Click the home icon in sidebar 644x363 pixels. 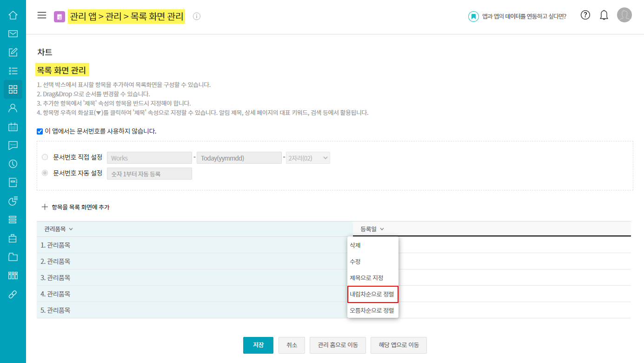coord(13,15)
